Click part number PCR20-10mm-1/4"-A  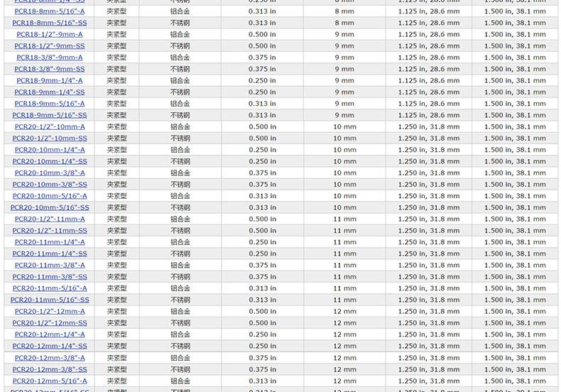[x=49, y=150]
